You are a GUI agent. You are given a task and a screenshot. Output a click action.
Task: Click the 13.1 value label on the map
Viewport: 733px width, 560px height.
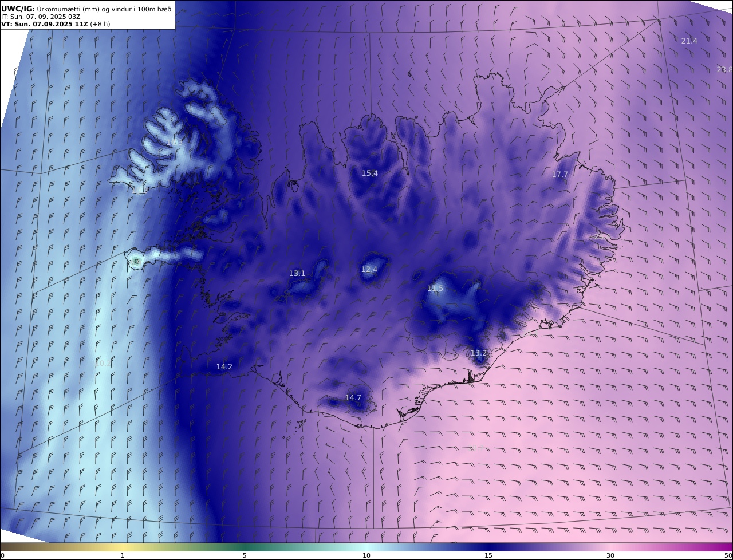click(297, 274)
